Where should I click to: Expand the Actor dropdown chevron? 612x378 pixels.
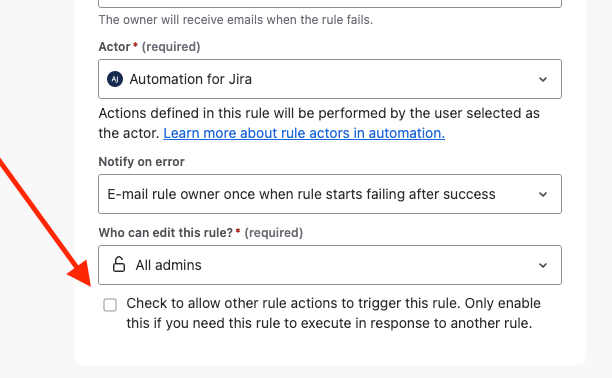pyautogui.click(x=543, y=79)
